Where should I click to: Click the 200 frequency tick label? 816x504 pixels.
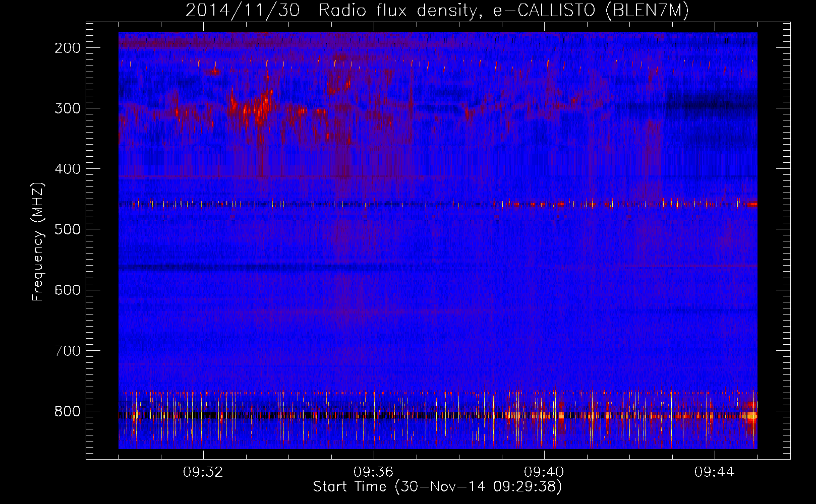pos(68,48)
